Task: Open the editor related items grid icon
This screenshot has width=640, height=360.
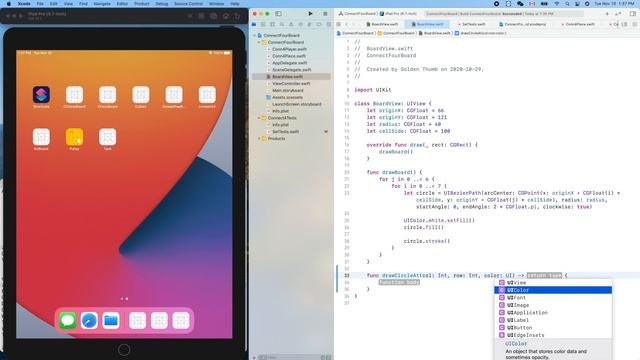Action: point(338,24)
